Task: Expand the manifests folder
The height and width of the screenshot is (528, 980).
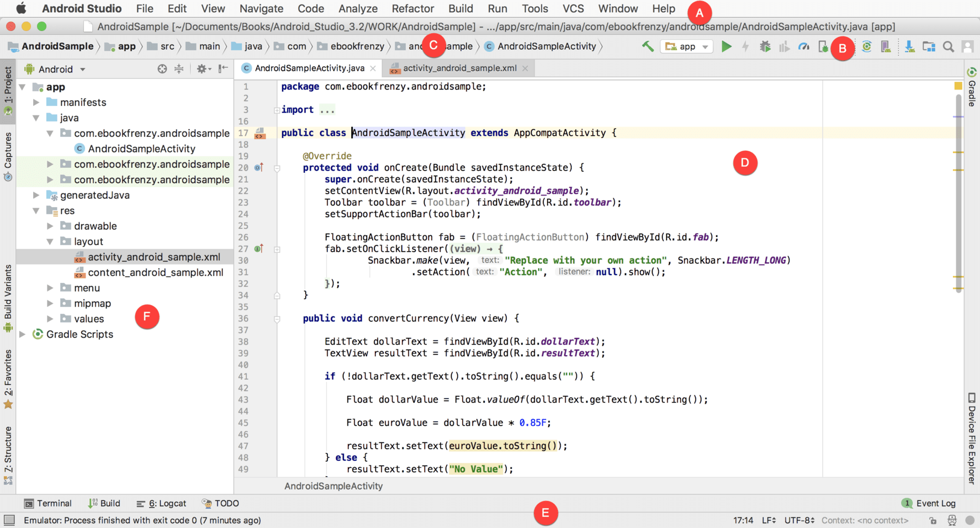Action: point(36,102)
